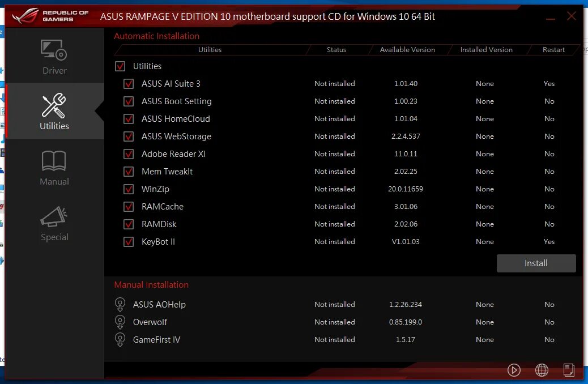588x384 pixels.
Task: Click the window title text
Action: point(267,16)
